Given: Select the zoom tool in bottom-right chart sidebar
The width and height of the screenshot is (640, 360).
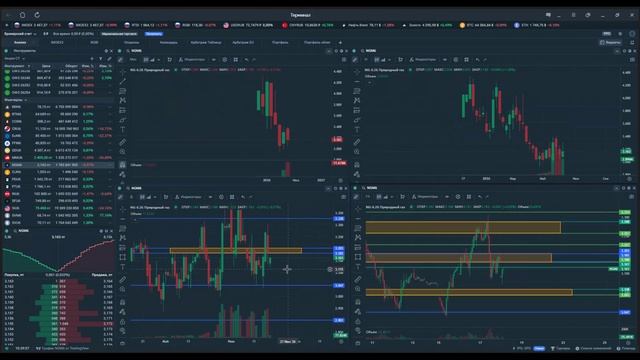Looking at the screenshot, I should click(x=358, y=289).
